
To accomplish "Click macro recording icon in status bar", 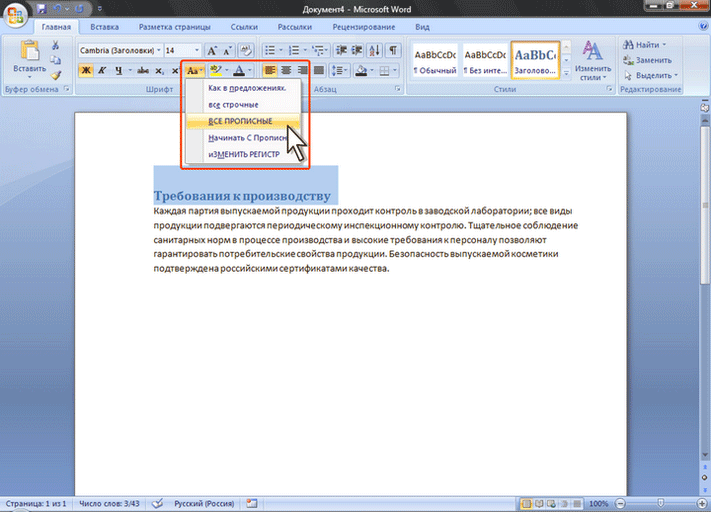I will 252,503.
